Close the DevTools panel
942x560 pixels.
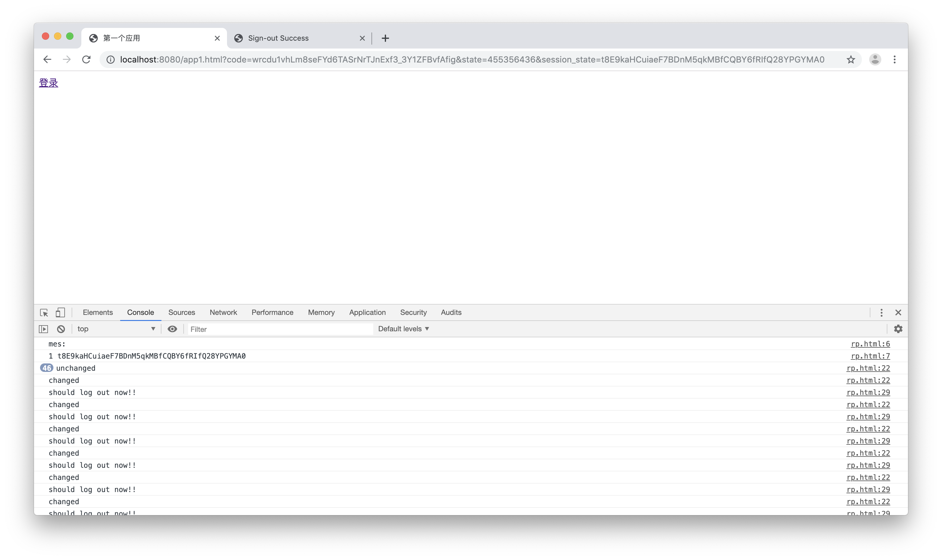coord(898,312)
